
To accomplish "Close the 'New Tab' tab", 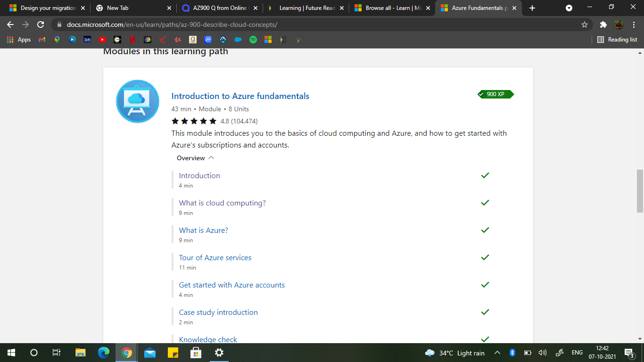I will [169, 8].
